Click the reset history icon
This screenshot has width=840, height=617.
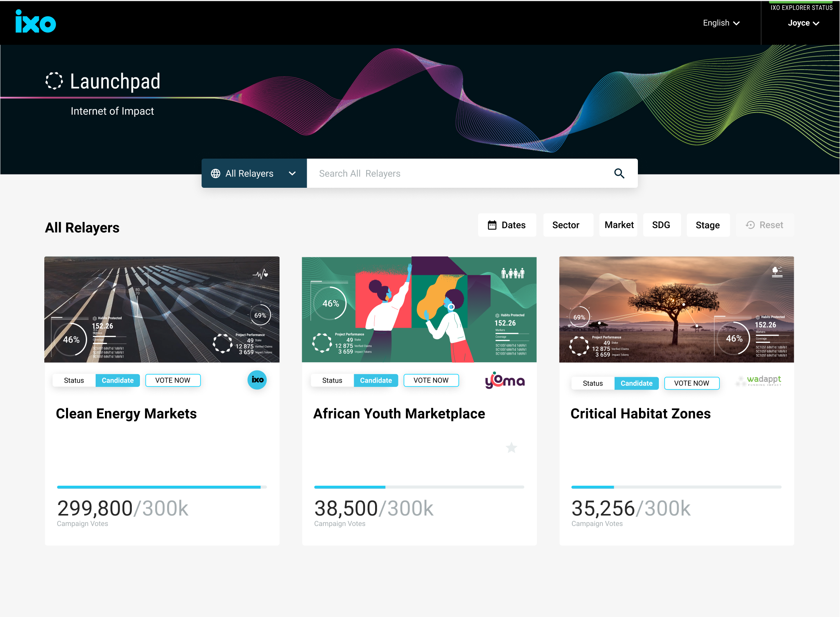(x=750, y=225)
